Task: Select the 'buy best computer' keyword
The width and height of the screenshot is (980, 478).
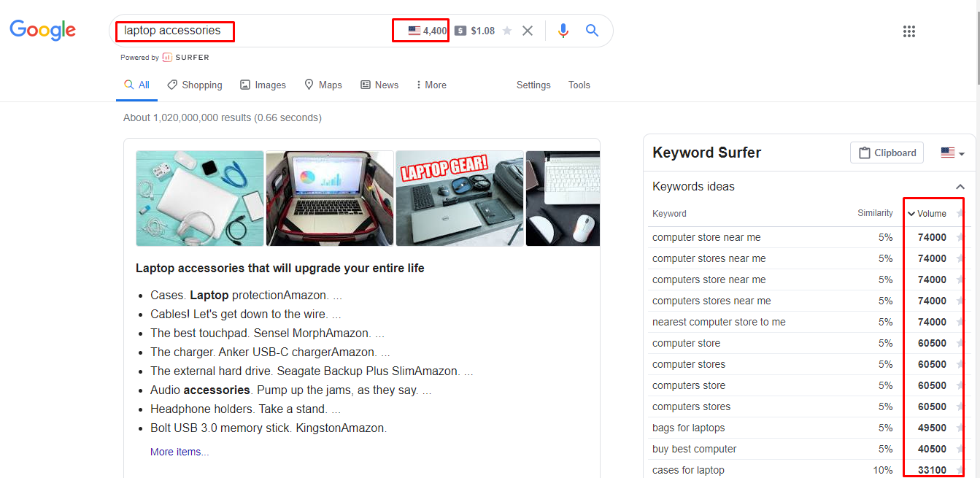Action: 694,449
